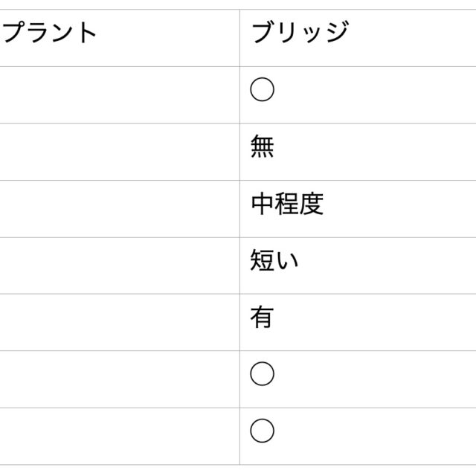The width and height of the screenshot is (476, 476).
Task: Click the row border between 無 and 中程度
Action: (357, 180)
